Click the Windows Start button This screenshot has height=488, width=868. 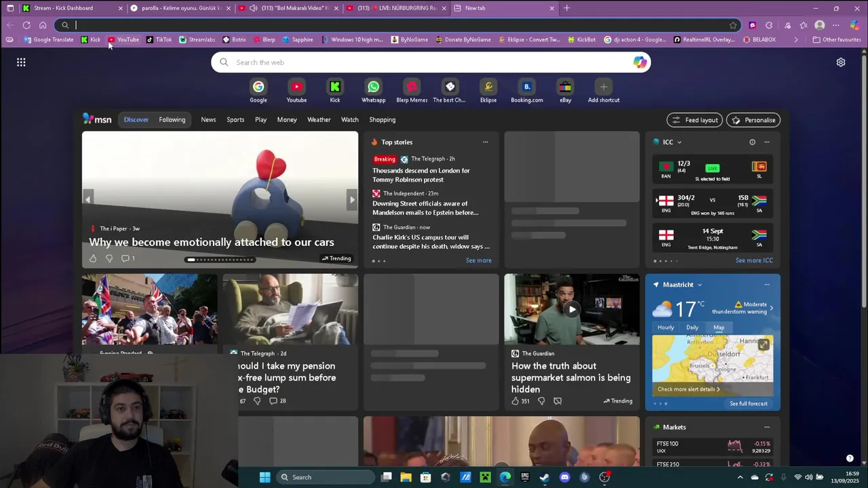(x=265, y=477)
